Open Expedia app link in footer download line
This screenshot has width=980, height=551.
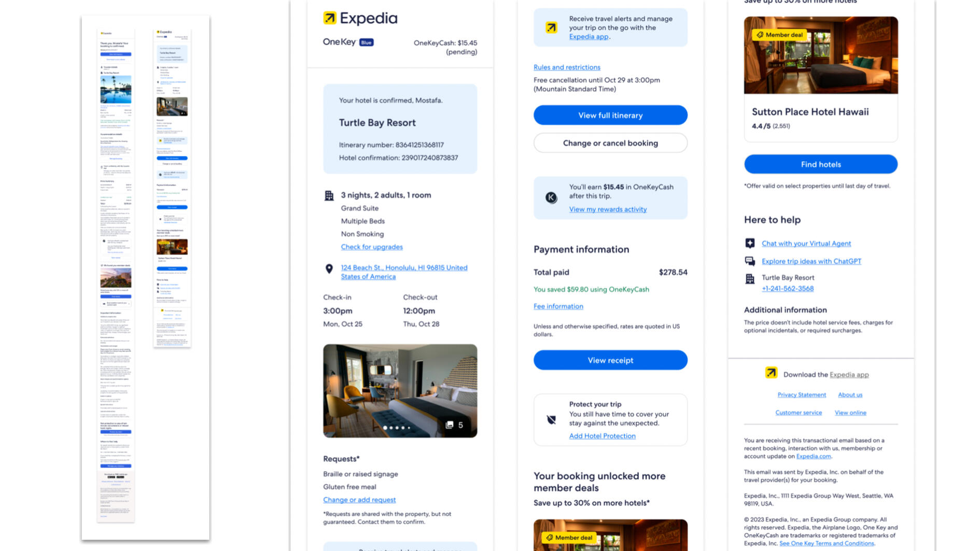(849, 375)
